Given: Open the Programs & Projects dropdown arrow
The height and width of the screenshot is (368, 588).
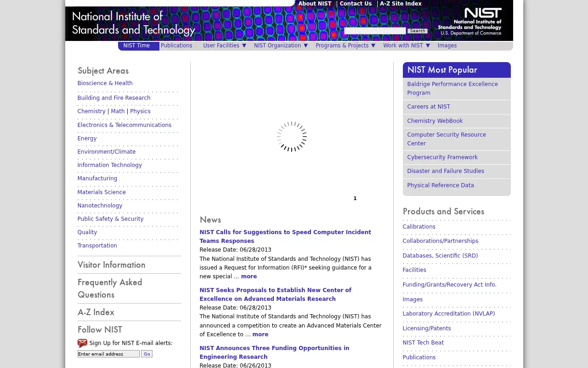Looking at the screenshot, I should (373, 46).
